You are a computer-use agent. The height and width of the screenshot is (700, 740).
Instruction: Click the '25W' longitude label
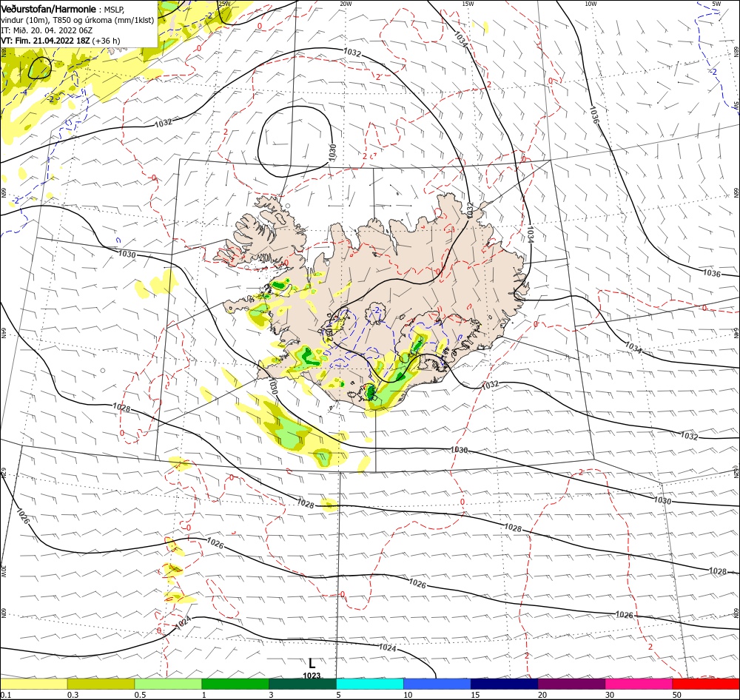224,4
